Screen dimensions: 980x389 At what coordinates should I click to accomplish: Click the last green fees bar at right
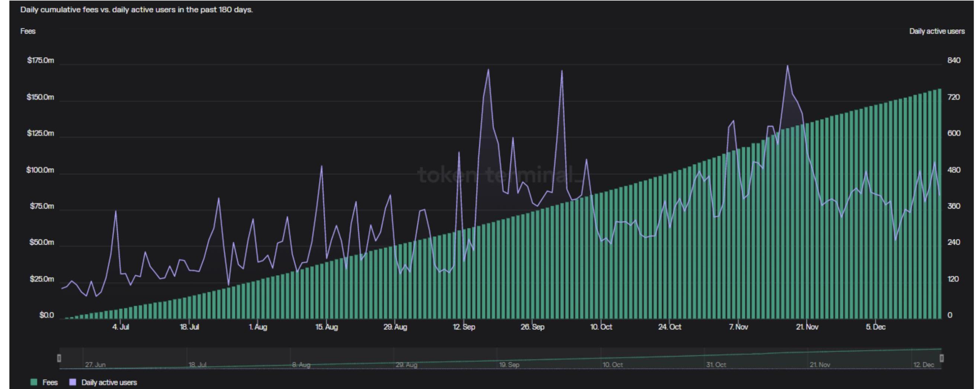click(940, 205)
